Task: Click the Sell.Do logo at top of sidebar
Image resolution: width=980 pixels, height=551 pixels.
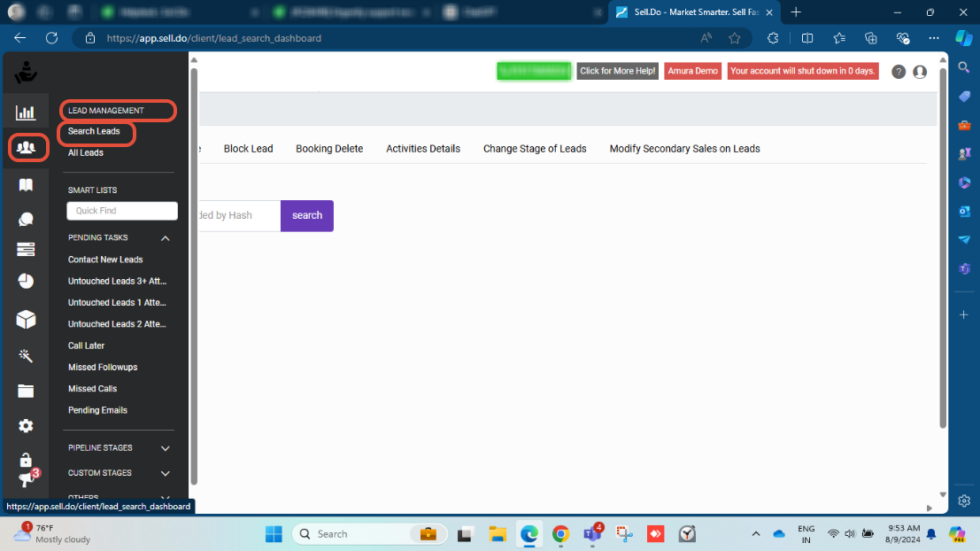Action: [x=26, y=73]
